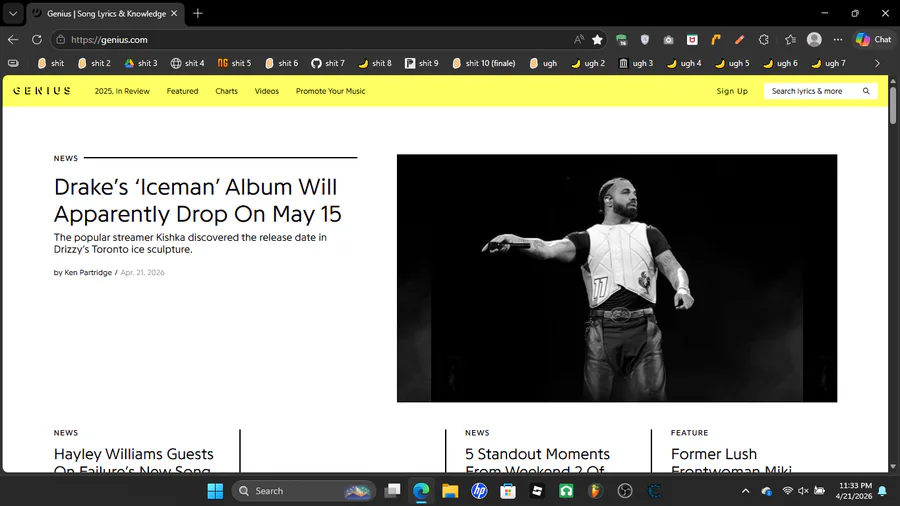
Task: Click the favorites star in address bar
Action: [x=598, y=40]
